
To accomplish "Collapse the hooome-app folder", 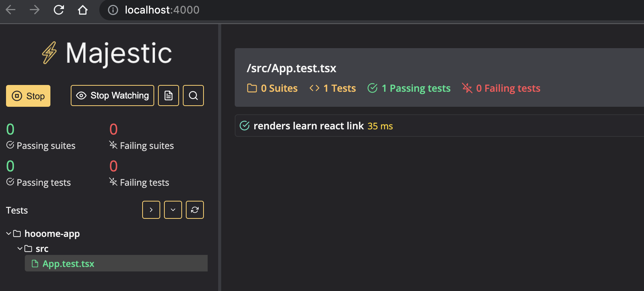I will [x=9, y=234].
